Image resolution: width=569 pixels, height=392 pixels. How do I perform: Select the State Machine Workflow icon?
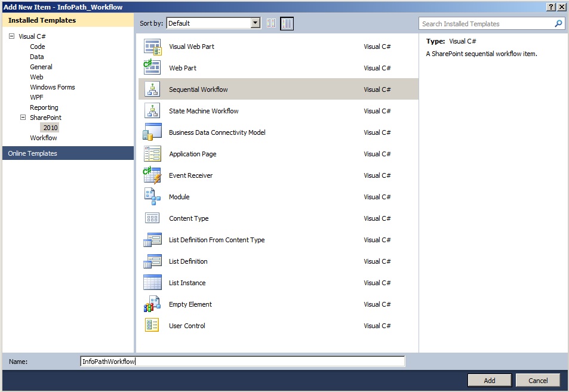(x=152, y=110)
